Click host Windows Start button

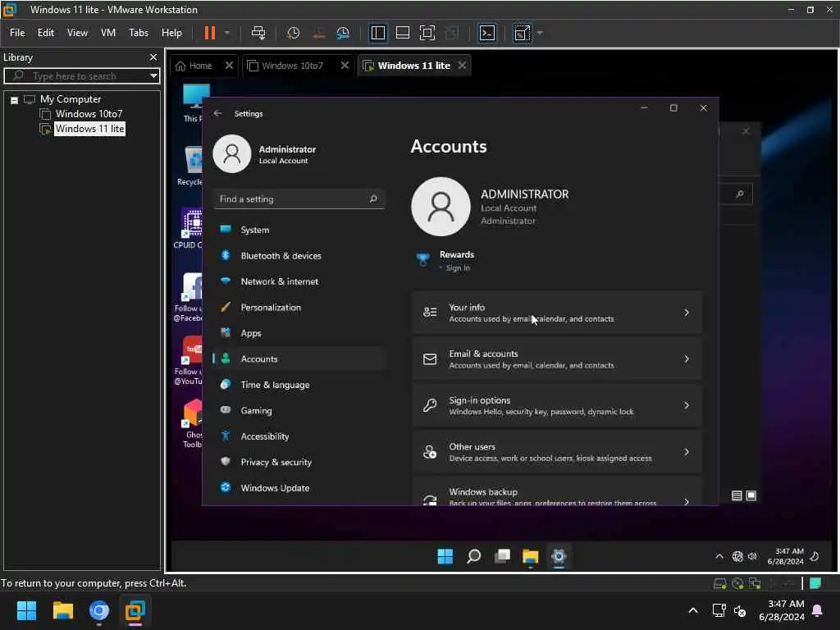coord(26,610)
